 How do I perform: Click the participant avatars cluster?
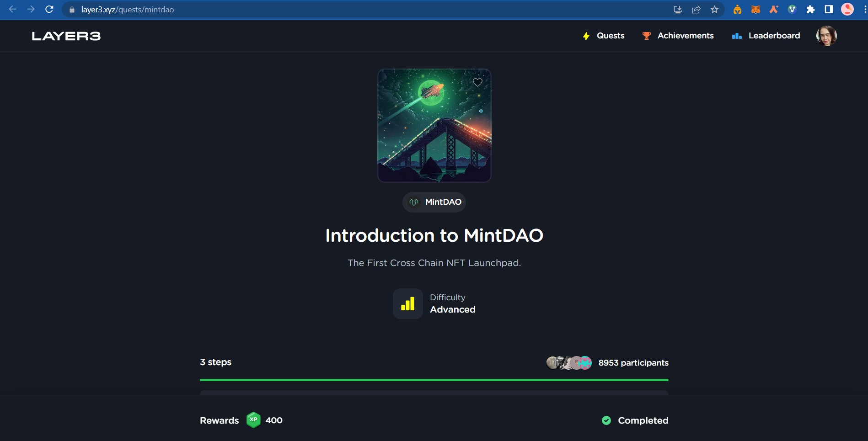[x=569, y=363]
